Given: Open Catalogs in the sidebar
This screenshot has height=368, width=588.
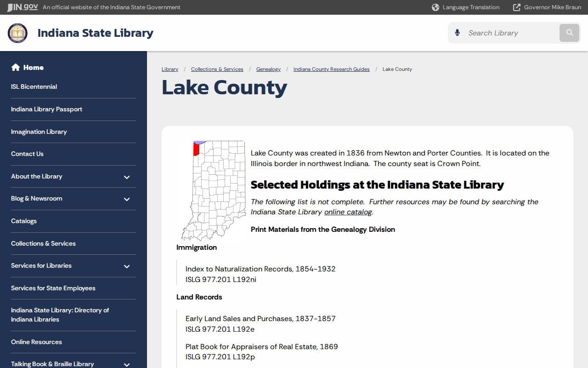Looking at the screenshot, I should tap(24, 221).
